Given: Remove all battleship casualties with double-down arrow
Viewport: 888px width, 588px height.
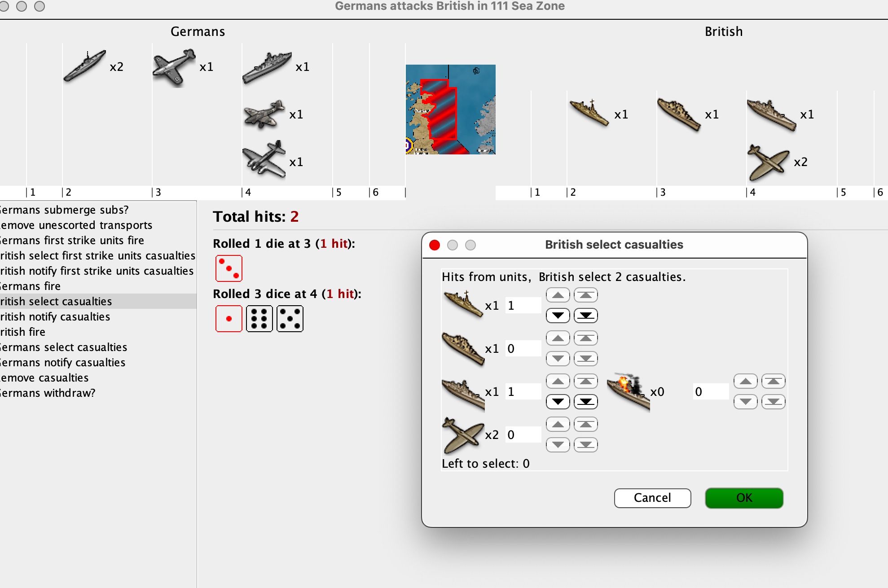Looking at the screenshot, I should pyautogui.click(x=585, y=402).
